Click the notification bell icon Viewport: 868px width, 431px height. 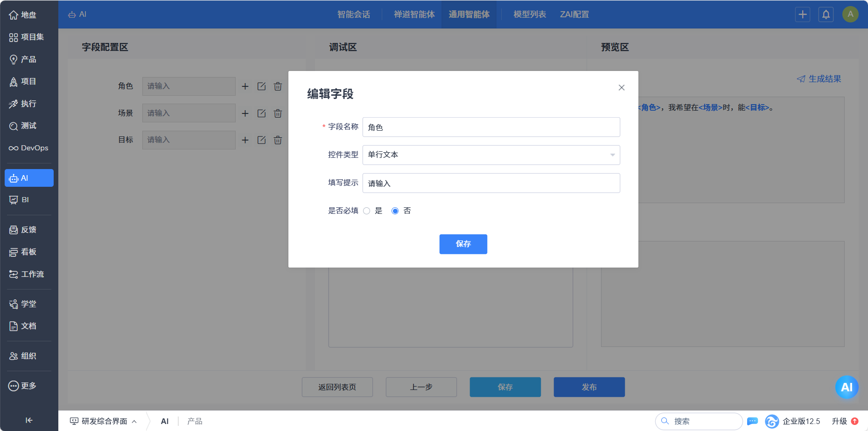[826, 14]
